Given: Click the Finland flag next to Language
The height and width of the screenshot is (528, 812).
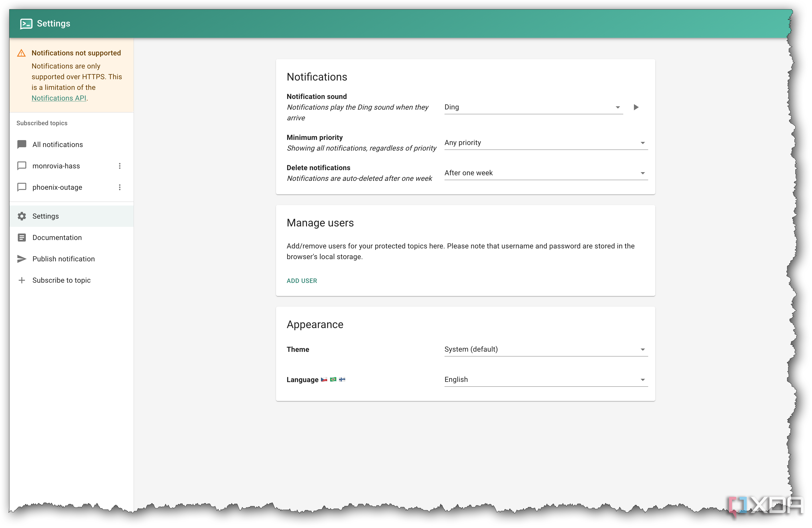Looking at the screenshot, I should (x=342, y=379).
